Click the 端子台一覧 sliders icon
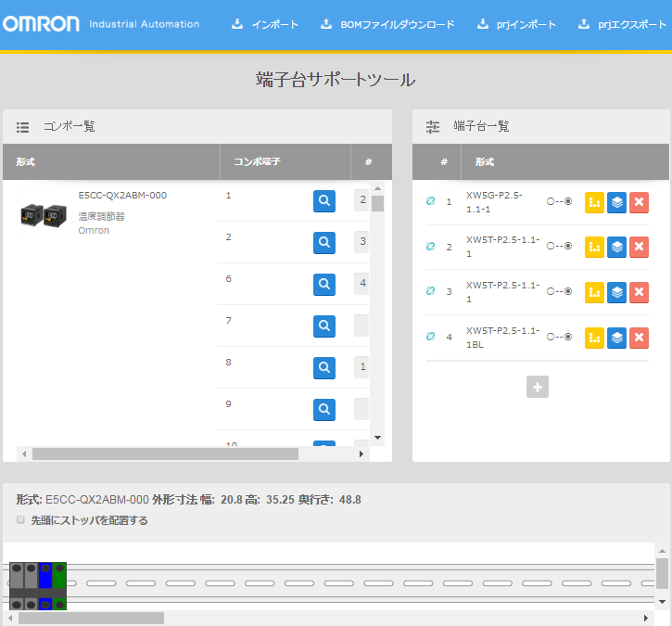Viewport: 672px width, 626px height. (x=433, y=127)
